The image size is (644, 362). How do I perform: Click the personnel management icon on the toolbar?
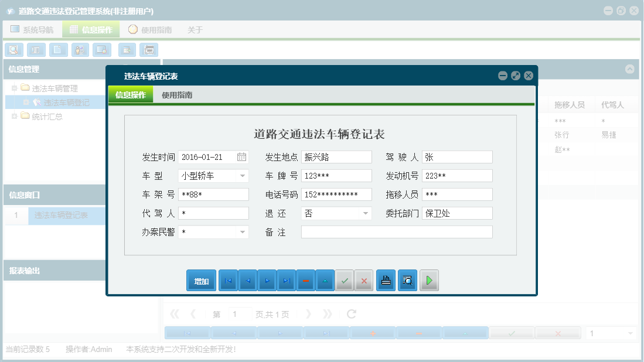click(x=80, y=50)
